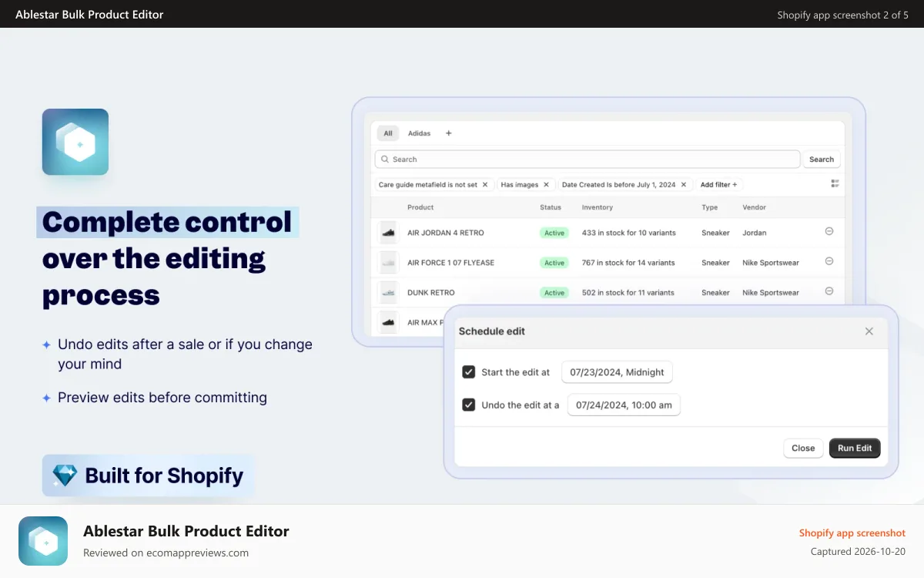
Task: Click the 'Preview edits before committing' bullet
Action: tap(162, 398)
